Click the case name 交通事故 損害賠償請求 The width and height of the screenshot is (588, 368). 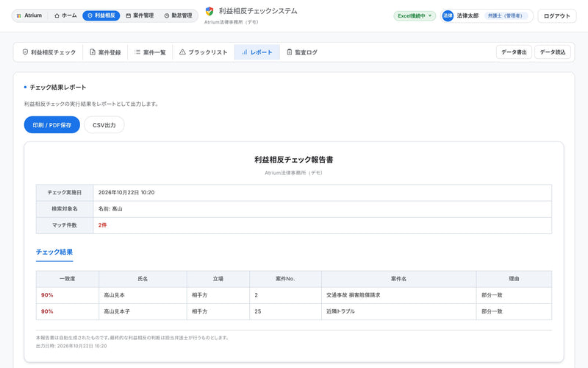pyautogui.click(x=354, y=295)
